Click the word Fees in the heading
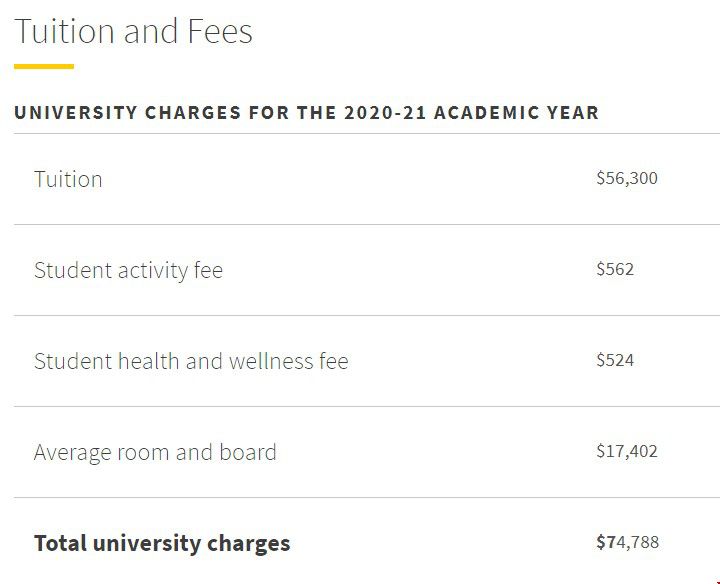This screenshot has width=720, height=584. (220, 31)
